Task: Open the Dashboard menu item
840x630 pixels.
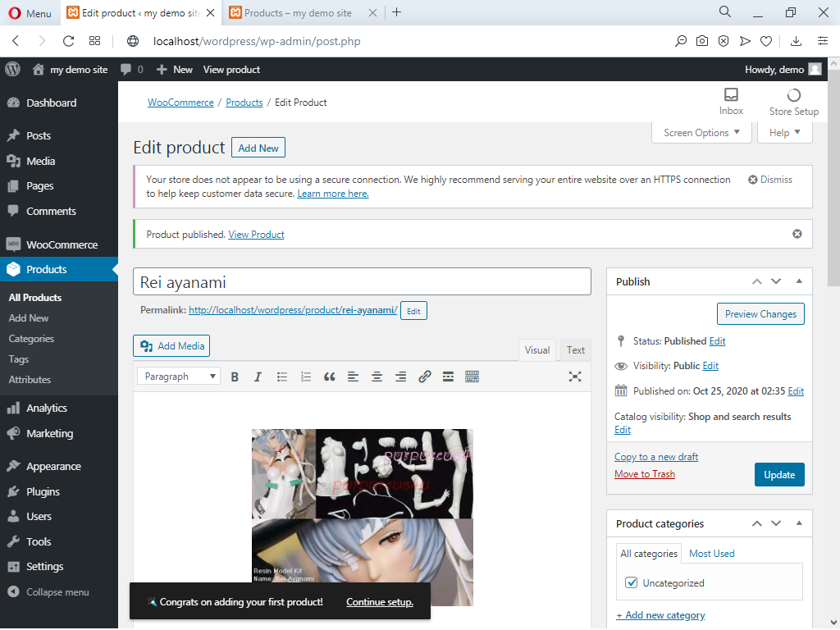Action: tap(52, 103)
